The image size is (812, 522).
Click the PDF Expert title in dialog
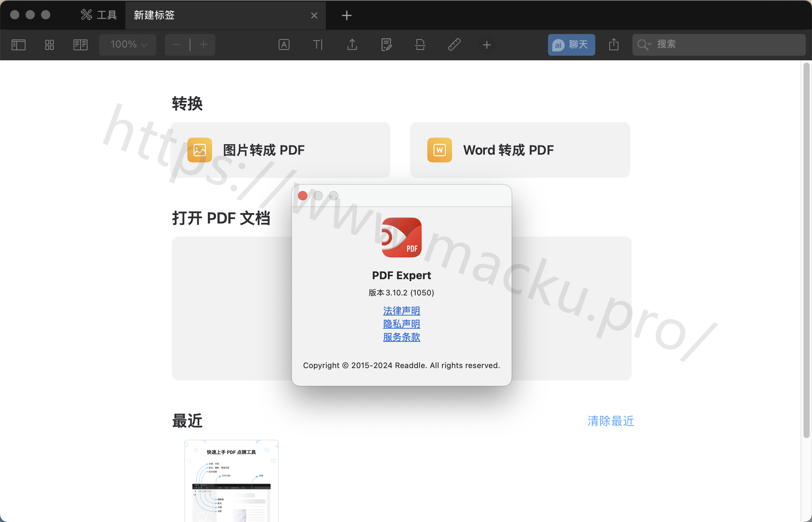(x=401, y=275)
